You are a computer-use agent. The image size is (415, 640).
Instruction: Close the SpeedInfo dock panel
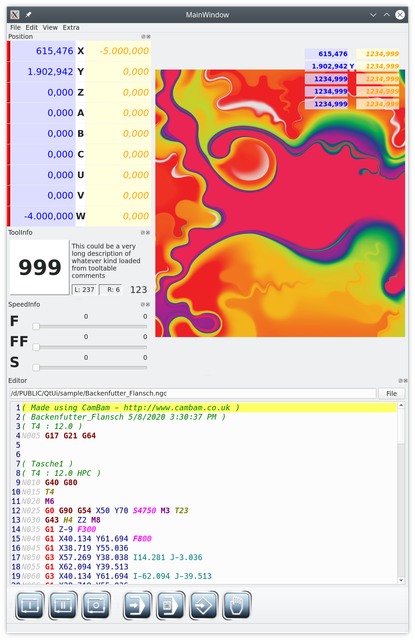148,304
